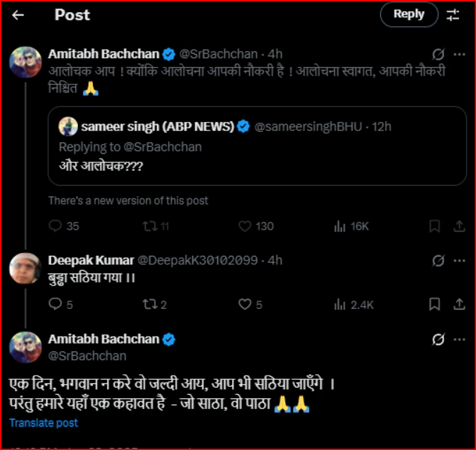476x450 pixels.
Task: Like Deepak Kumar's comment
Action: [245, 304]
